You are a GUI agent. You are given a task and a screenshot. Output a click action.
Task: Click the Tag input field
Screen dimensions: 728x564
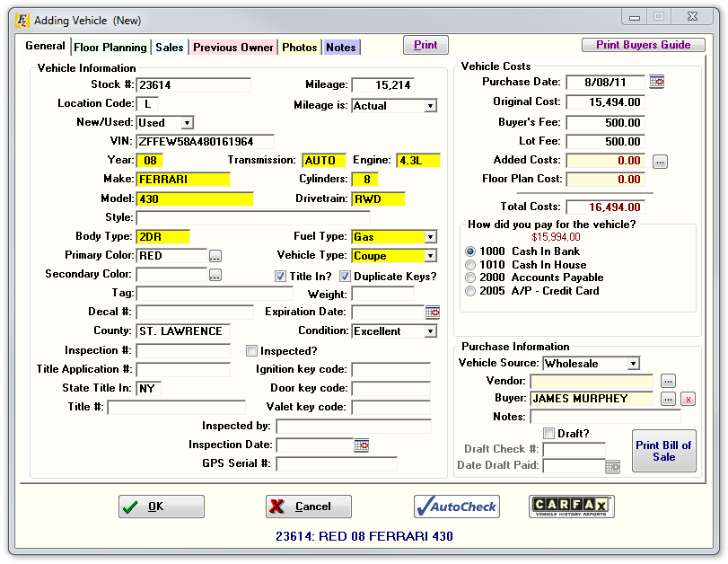(x=215, y=293)
